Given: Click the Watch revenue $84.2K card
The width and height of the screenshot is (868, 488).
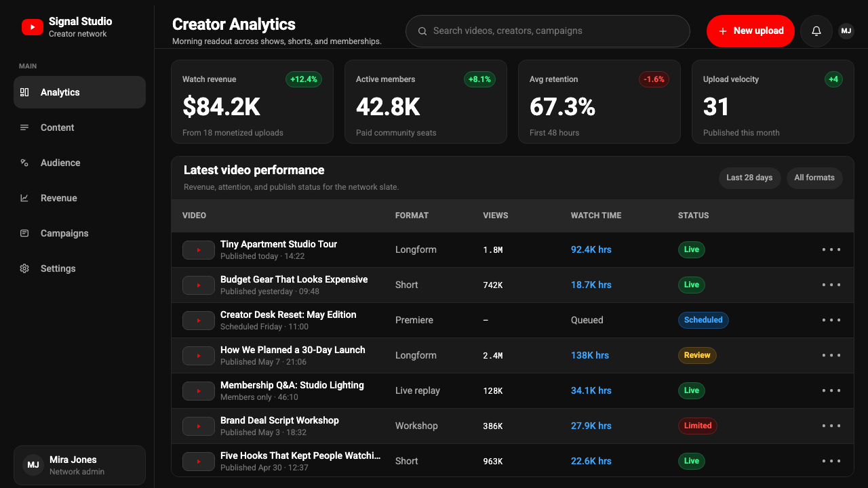Looking at the screenshot, I should pos(252,102).
